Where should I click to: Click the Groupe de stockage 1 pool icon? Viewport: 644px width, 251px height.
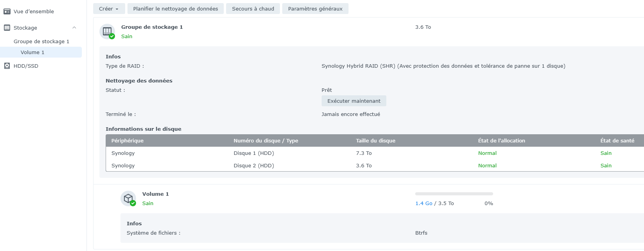[107, 32]
